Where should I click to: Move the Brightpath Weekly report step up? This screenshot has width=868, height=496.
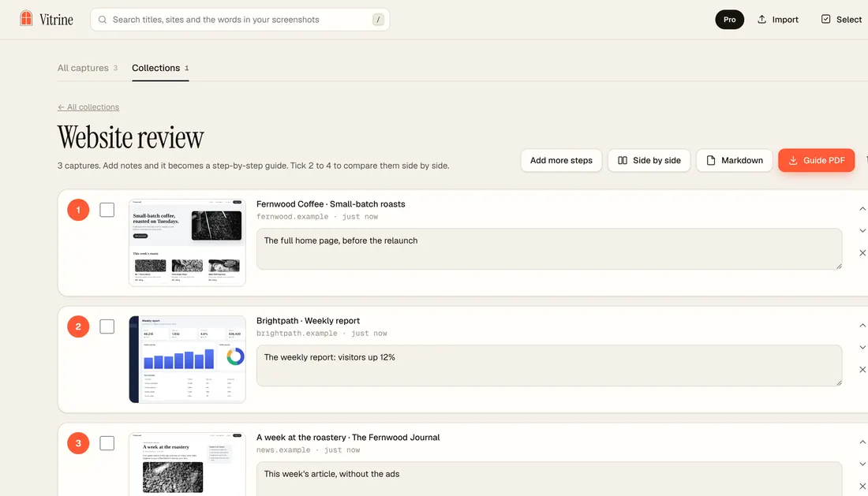[862, 326]
